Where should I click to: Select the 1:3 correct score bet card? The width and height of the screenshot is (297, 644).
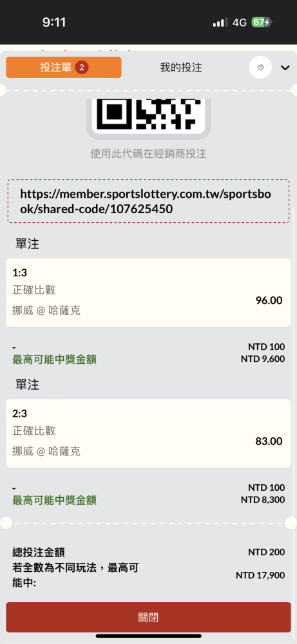tap(148, 292)
